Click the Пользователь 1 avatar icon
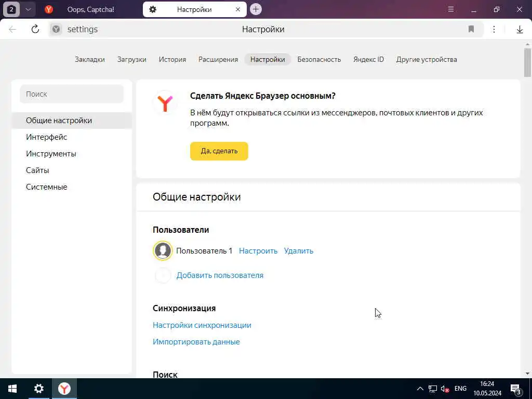 (163, 251)
